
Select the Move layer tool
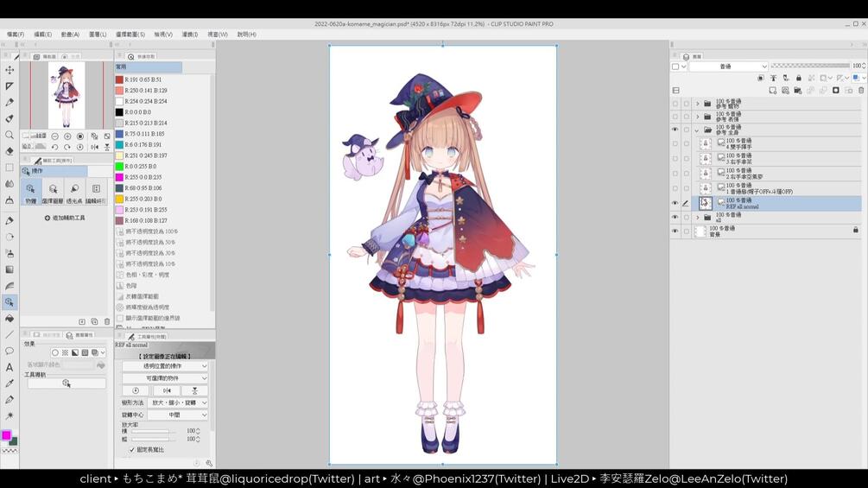pyautogui.click(x=10, y=70)
